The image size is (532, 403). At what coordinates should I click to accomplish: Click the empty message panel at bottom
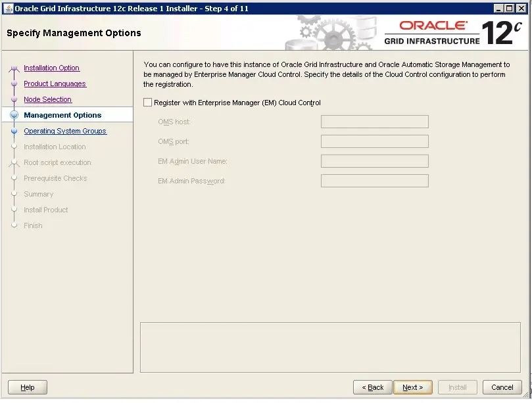330,347
